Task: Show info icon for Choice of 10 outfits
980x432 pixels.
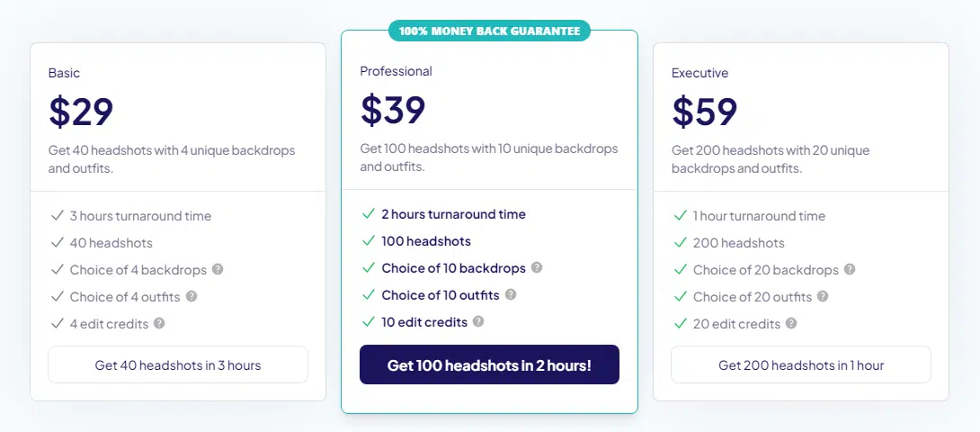Action: (511, 294)
